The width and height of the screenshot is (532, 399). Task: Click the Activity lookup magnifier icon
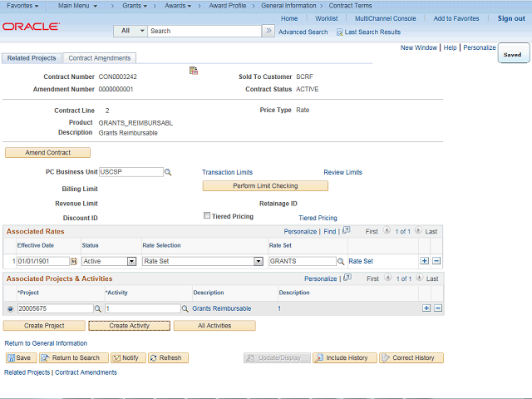coord(185,308)
